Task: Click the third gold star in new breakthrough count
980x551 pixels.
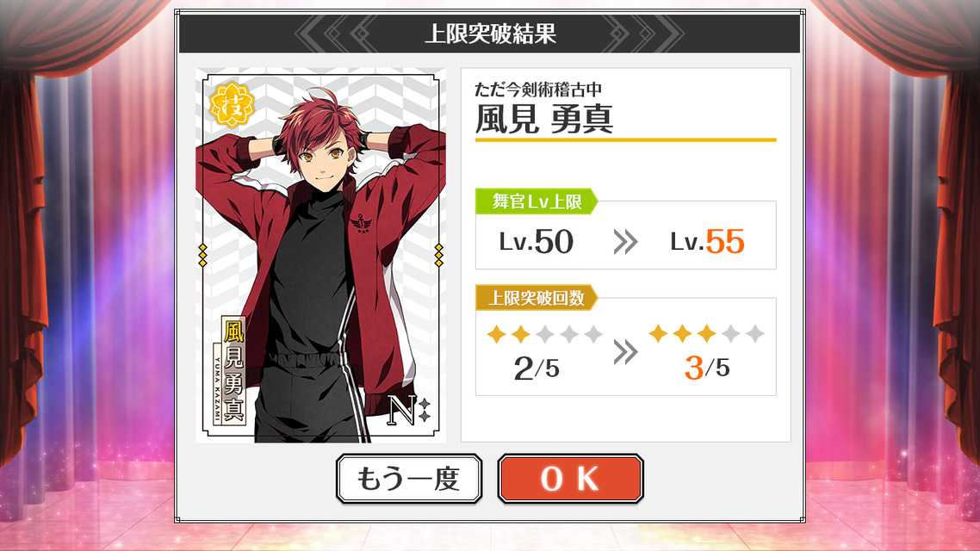Action: (x=706, y=333)
